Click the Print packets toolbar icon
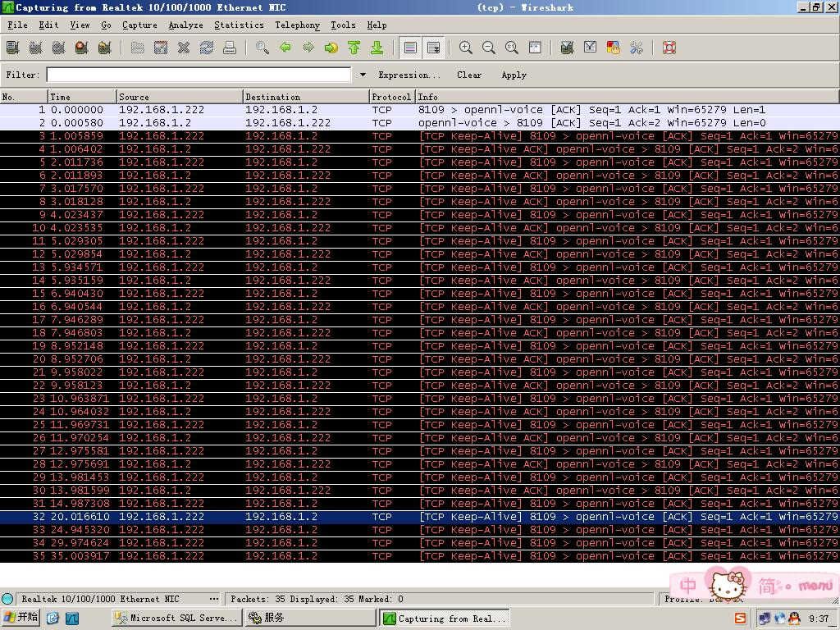Viewport: 840px width, 630px height. tap(230, 48)
